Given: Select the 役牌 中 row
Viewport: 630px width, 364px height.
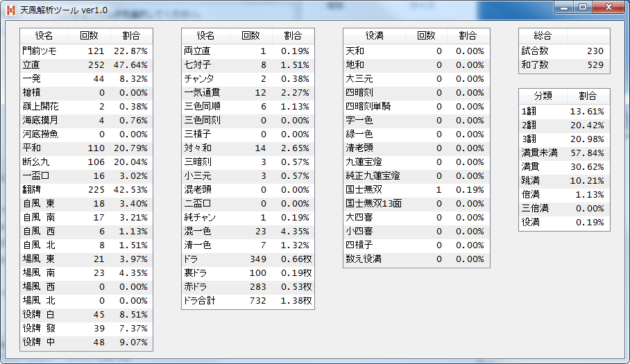Looking at the screenshot, I should point(87,343).
